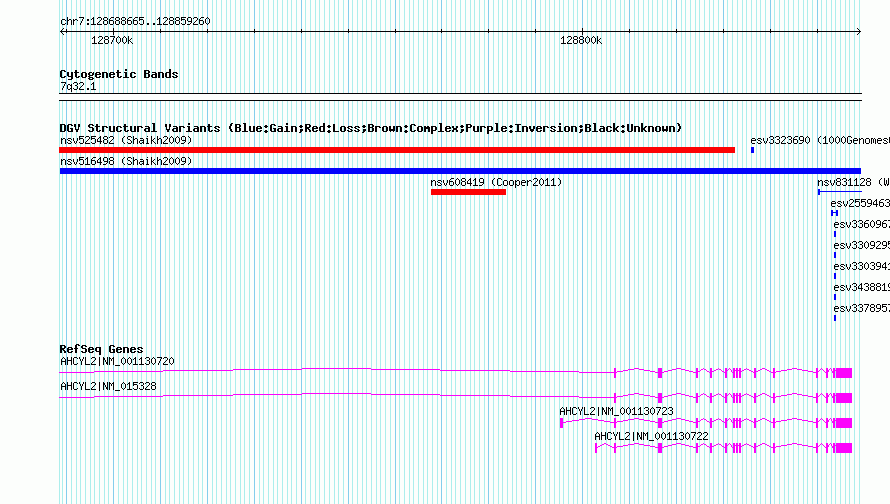Click the chr7:128688665..128859260 coordinate text
Image resolution: width=890 pixels, height=504 pixels.
point(135,21)
